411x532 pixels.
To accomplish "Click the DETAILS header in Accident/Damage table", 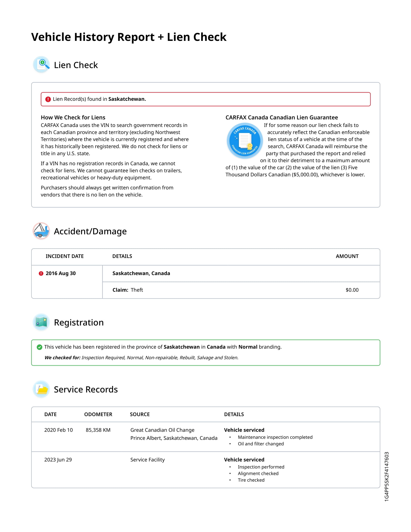I will (x=122, y=256).
